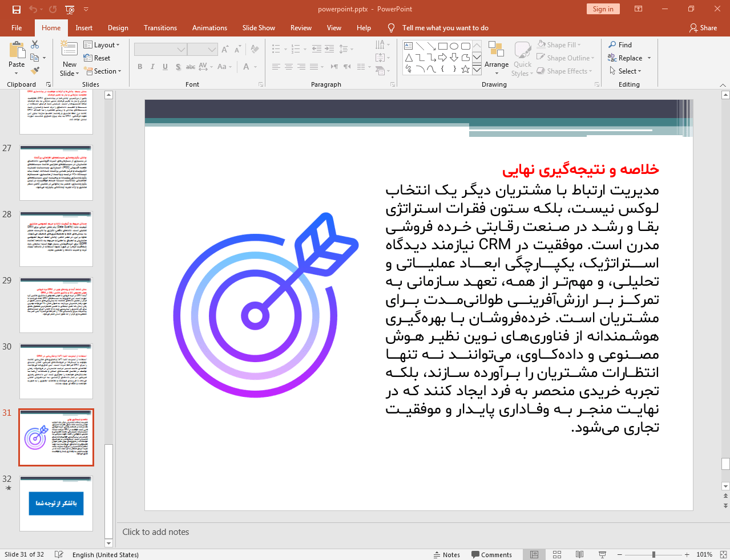Open the Animations tab
The height and width of the screenshot is (560, 730).
209,28
